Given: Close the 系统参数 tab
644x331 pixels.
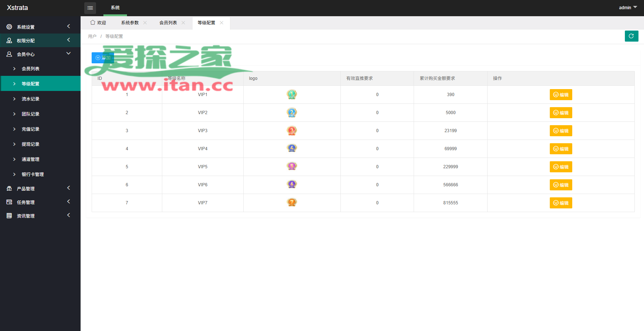Looking at the screenshot, I should click(145, 23).
